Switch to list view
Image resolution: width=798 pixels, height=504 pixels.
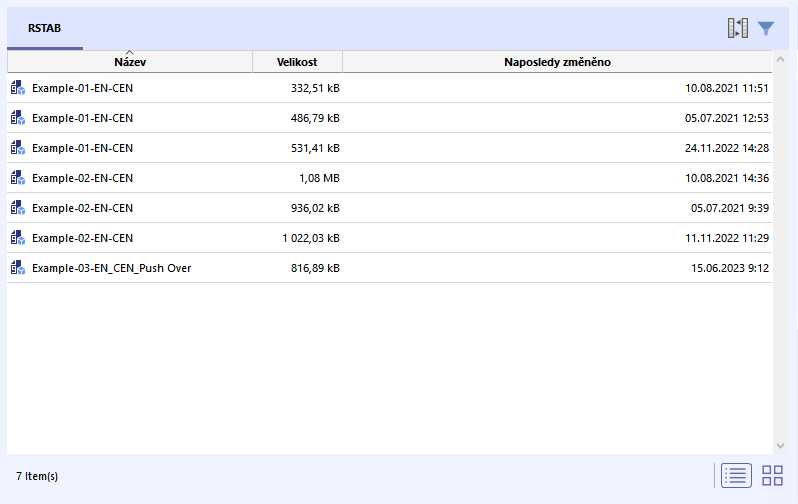[736, 475]
